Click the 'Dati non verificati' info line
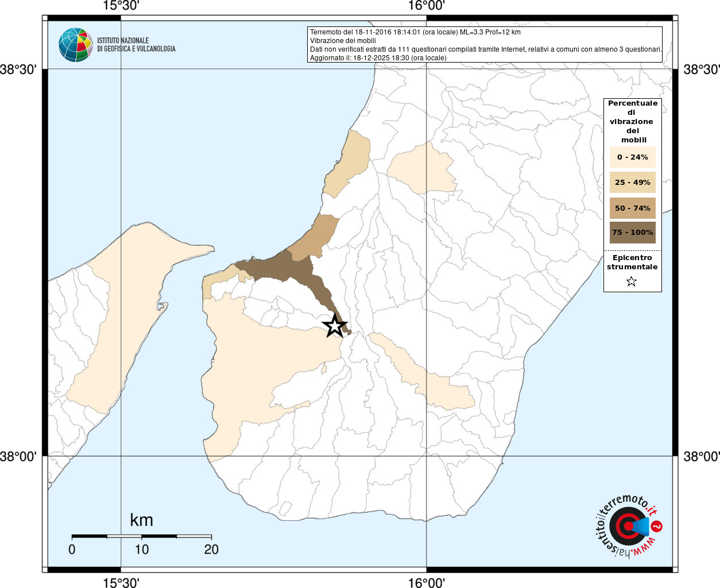The width and height of the screenshot is (720, 588). (x=486, y=49)
